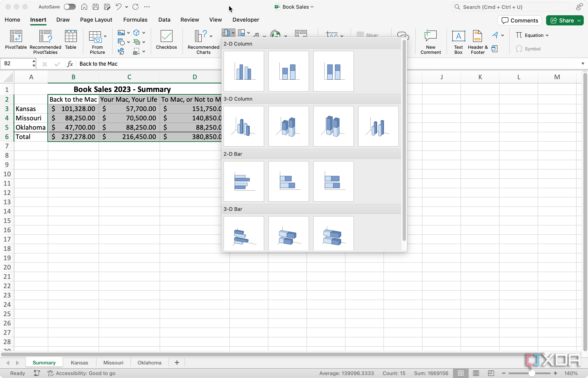Viewport: 588px width, 378px height.
Task: Click the Shapes icon
Action: point(121,42)
